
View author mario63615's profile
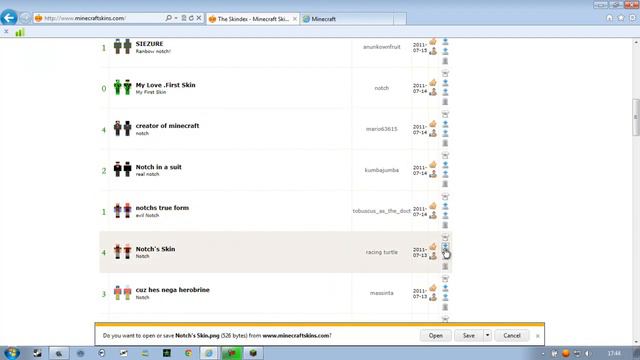382,129
